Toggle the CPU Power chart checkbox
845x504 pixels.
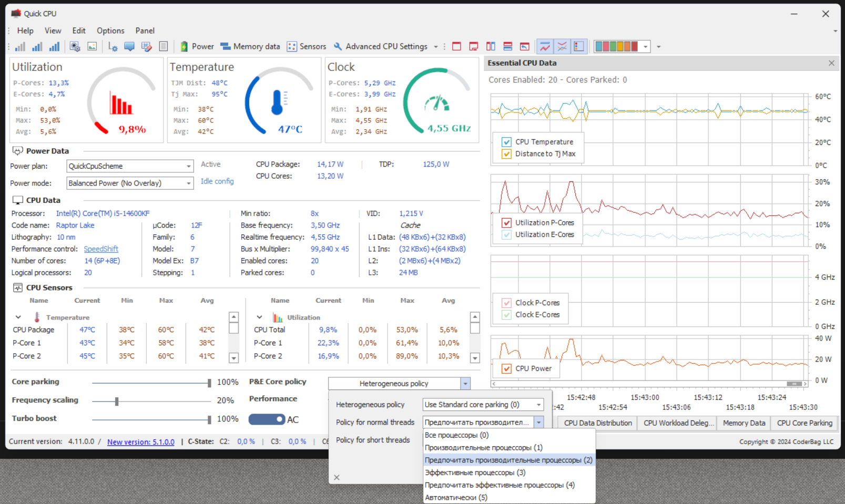tap(507, 369)
